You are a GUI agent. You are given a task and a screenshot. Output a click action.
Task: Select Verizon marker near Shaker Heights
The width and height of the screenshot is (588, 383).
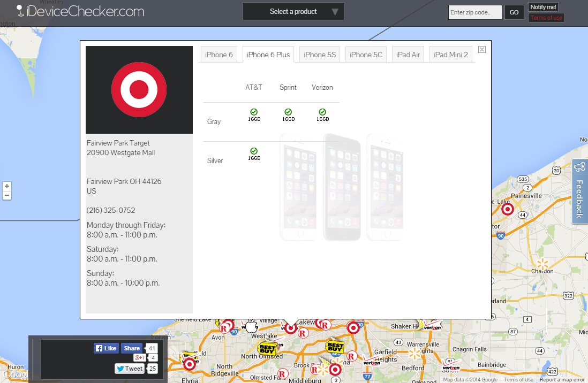click(432, 326)
